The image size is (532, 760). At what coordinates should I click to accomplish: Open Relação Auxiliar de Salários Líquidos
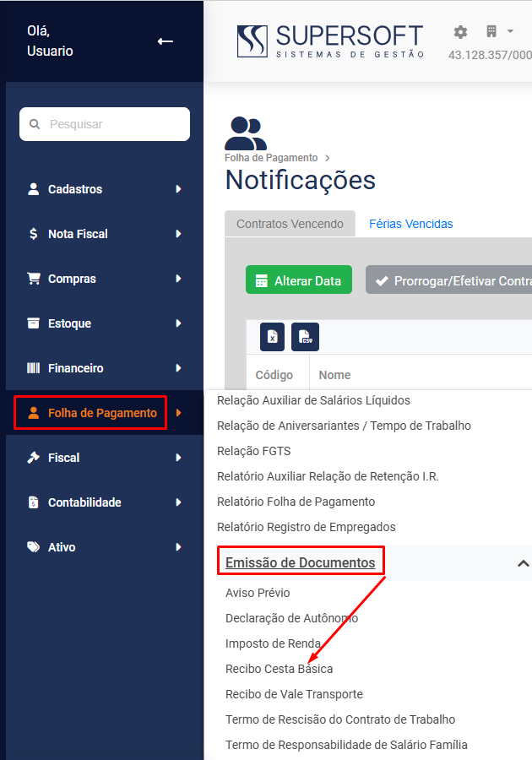pos(313,400)
